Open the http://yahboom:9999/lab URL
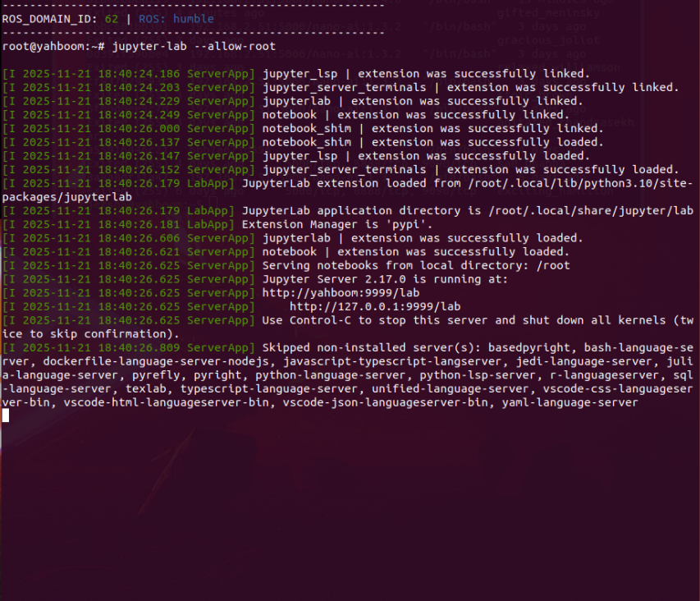Screen dimensions: 700x601 click(x=341, y=292)
